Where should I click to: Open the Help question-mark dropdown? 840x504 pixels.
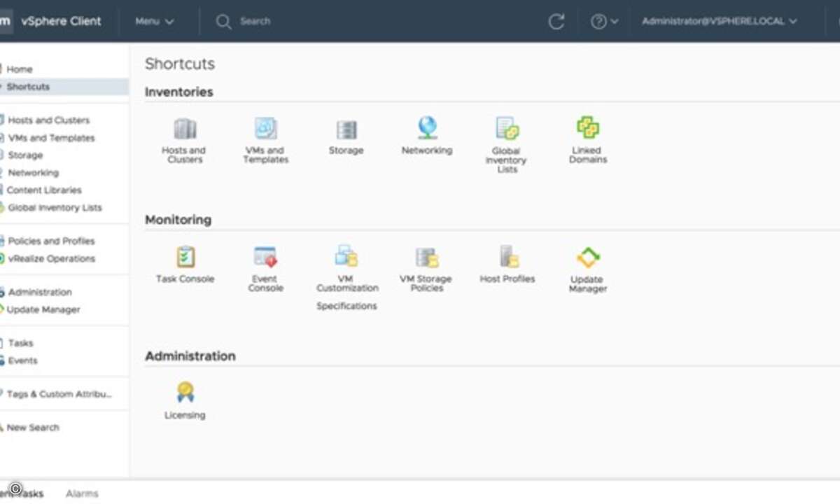click(605, 22)
